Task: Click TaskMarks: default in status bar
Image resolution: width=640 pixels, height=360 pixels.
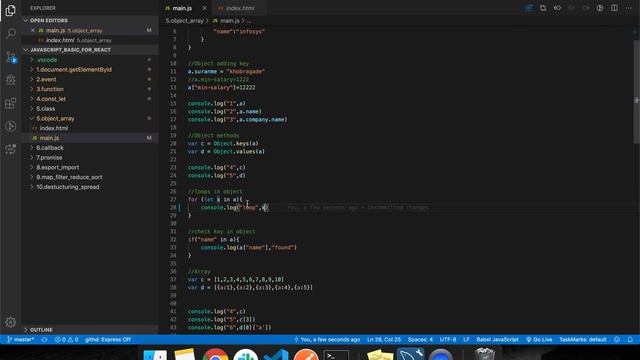Action: [x=583, y=340]
